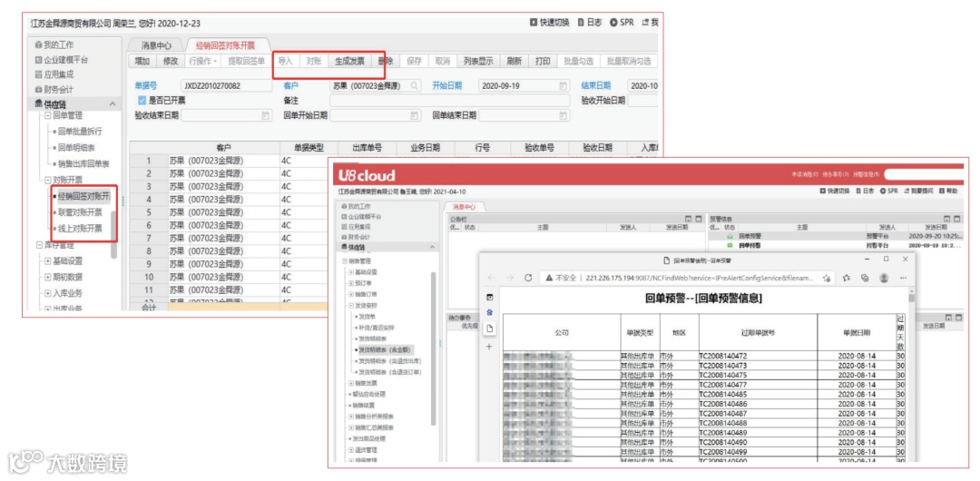Select 销售出库回单表 tree item
This screenshot has height=481, width=980.
[83, 164]
